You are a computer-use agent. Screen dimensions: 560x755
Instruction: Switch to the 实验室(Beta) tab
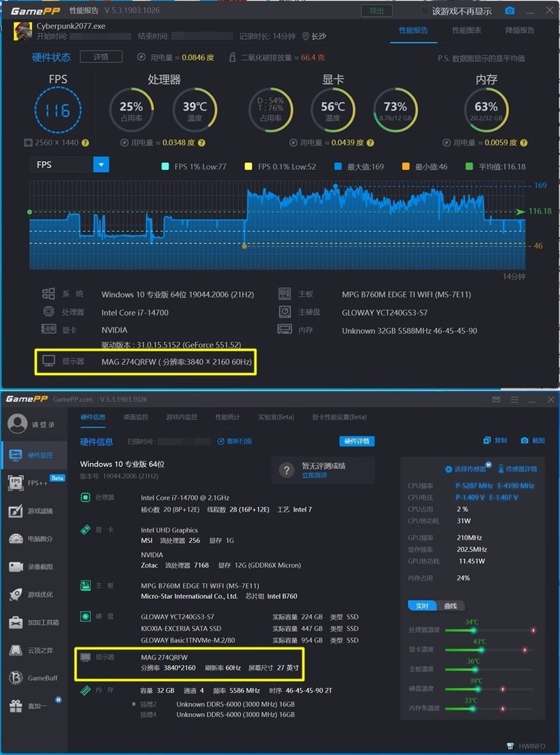pos(276,417)
